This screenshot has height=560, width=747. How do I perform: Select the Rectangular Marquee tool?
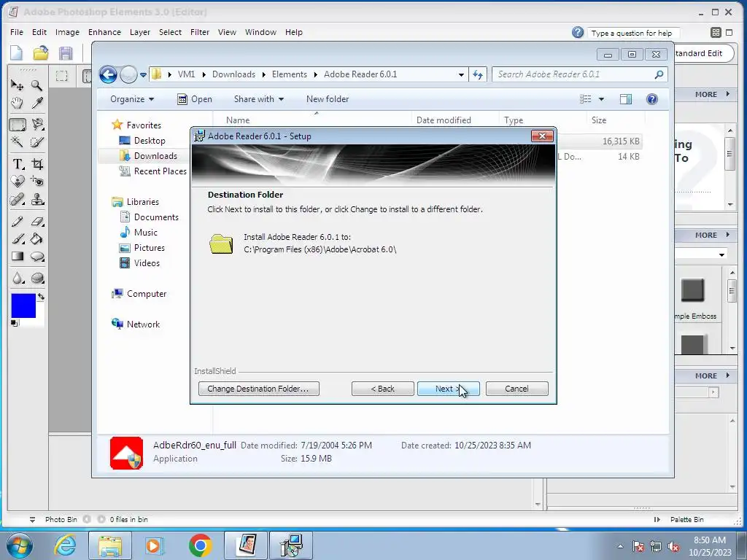(18, 125)
